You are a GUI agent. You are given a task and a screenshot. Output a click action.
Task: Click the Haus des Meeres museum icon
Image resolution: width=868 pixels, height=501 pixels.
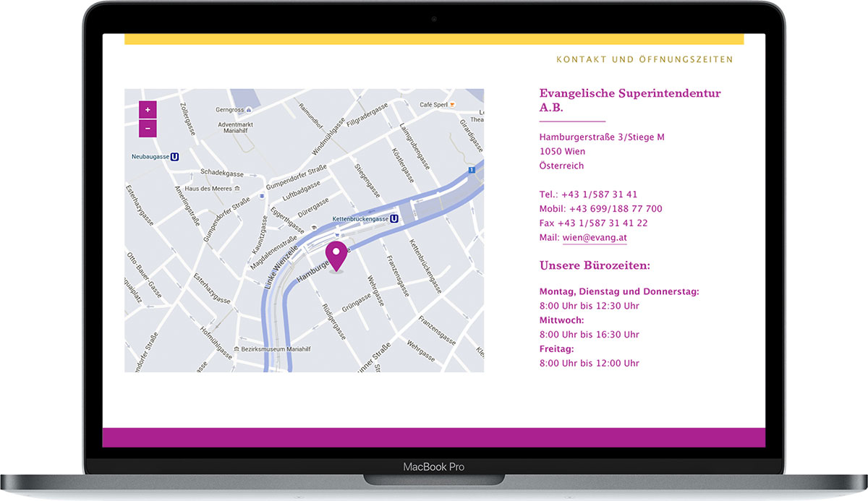237,189
